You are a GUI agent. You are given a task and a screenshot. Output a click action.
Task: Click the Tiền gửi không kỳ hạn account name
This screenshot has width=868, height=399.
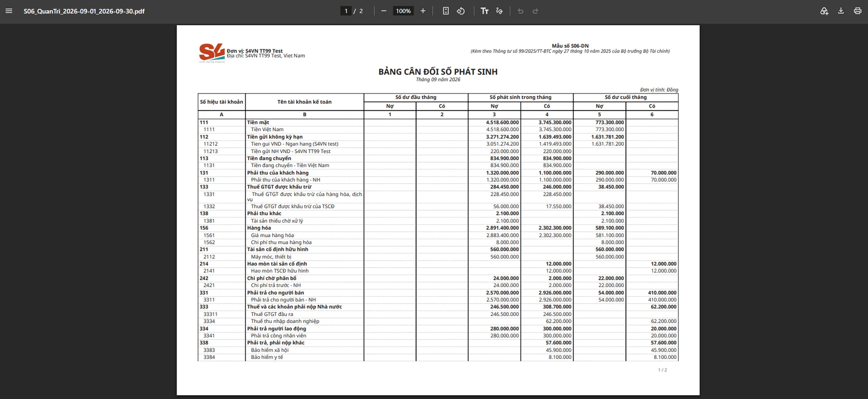(275, 137)
